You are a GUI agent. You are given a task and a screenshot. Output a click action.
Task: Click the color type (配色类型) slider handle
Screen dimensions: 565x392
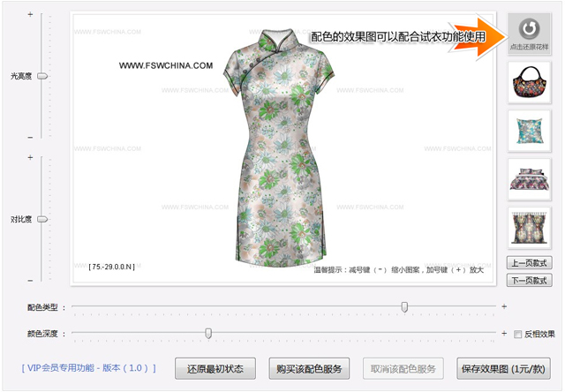pyautogui.click(x=404, y=307)
